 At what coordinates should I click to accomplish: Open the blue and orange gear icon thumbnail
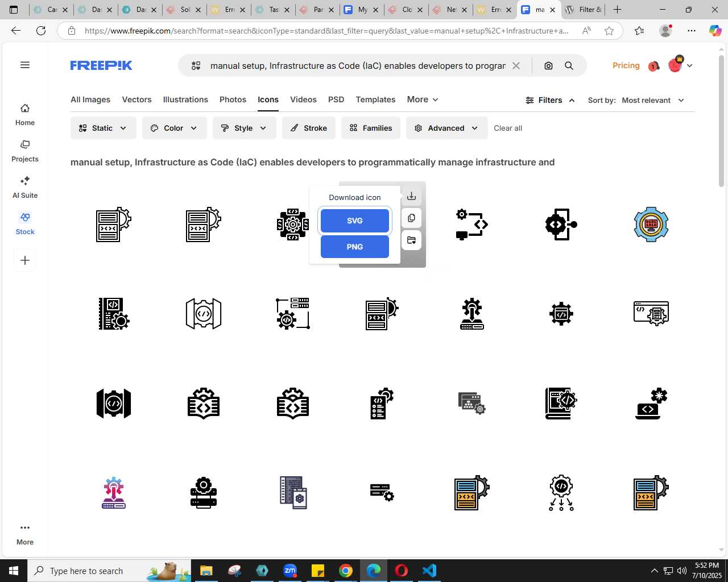(651, 225)
